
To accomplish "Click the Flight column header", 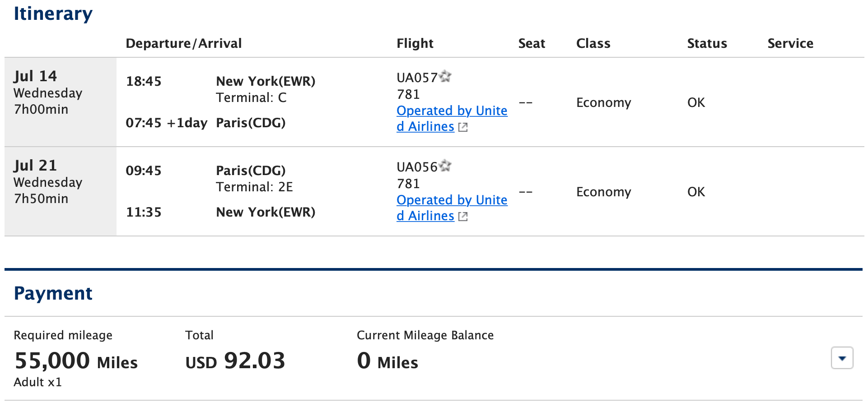I will click(415, 43).
